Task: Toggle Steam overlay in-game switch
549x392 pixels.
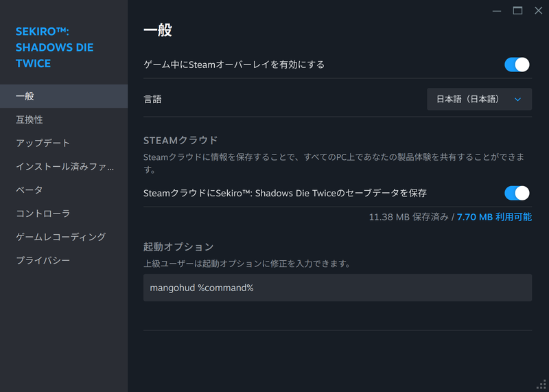Action: (x=517, y=65)
